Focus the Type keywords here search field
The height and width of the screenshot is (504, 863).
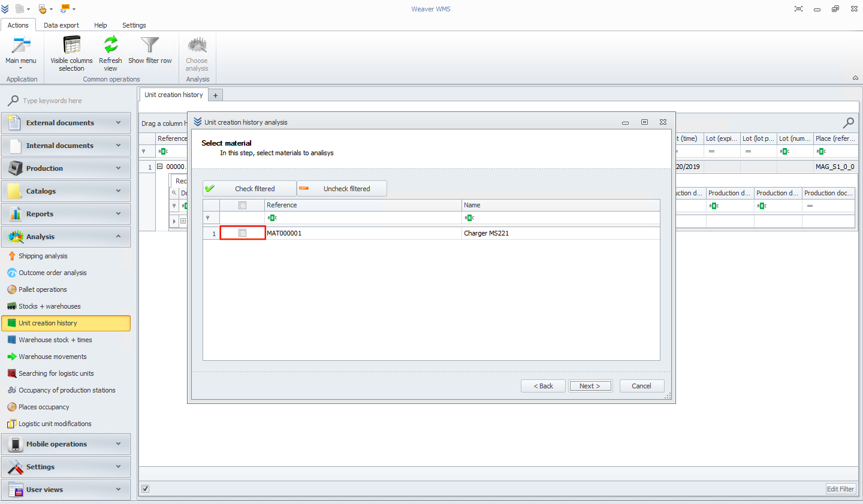tap(72, 101)
